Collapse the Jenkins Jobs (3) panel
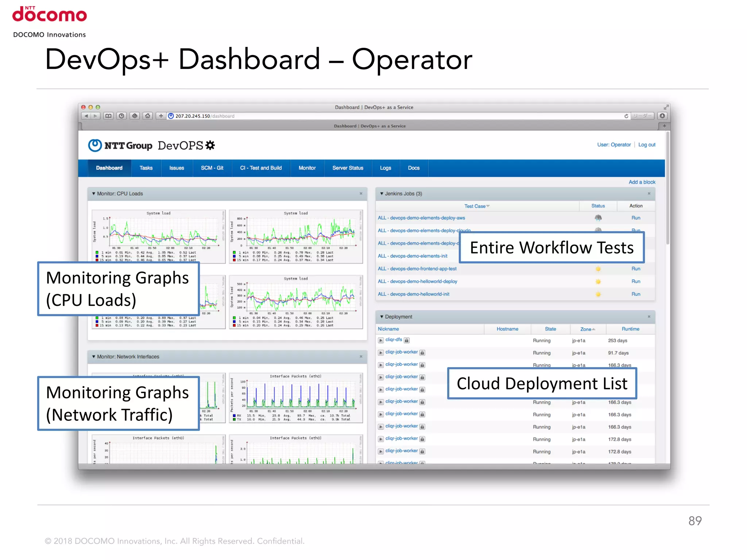Screen dimensions: 747x560 coord(382,194)
